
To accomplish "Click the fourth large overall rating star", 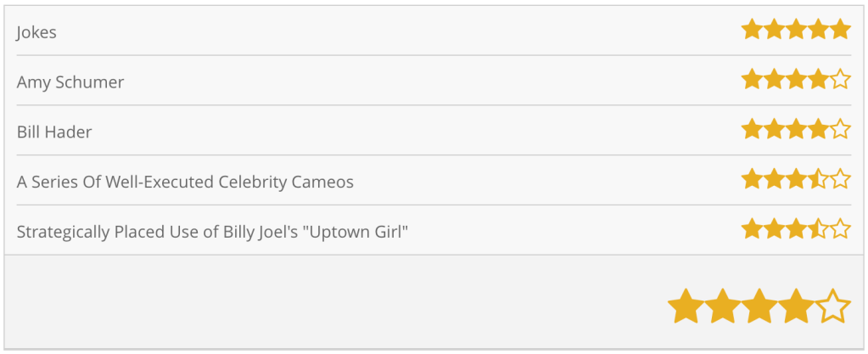I will (x=797, y=306).
